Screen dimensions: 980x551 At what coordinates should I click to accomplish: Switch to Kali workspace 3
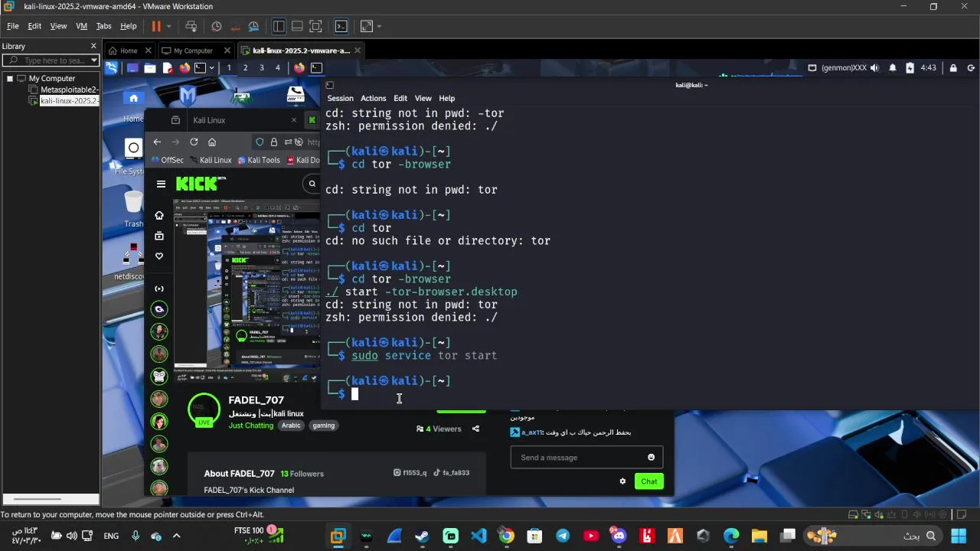262,67
